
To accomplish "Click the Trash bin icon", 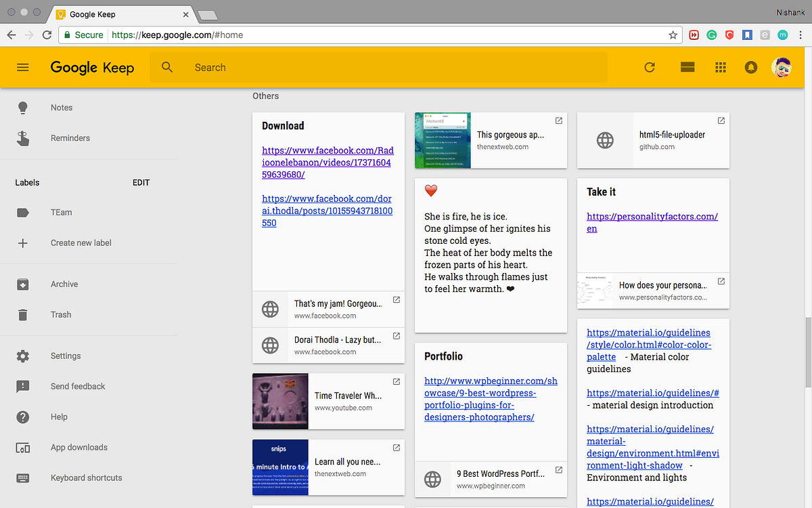I will click(23, 315).
